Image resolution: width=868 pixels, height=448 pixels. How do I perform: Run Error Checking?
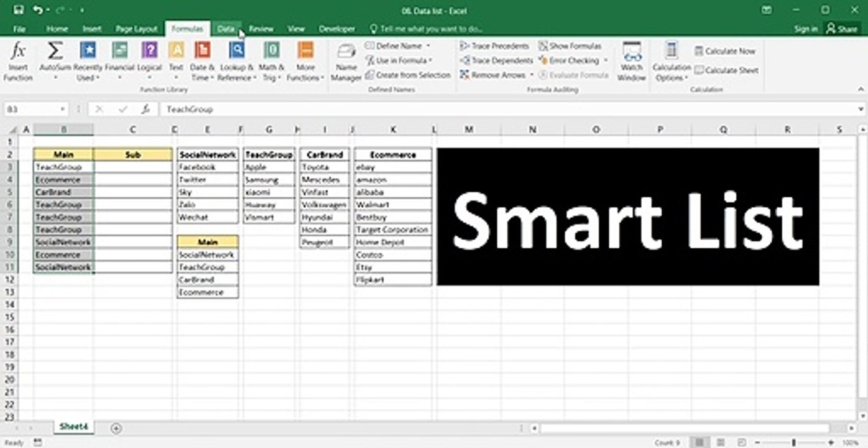tap(568, 60)
